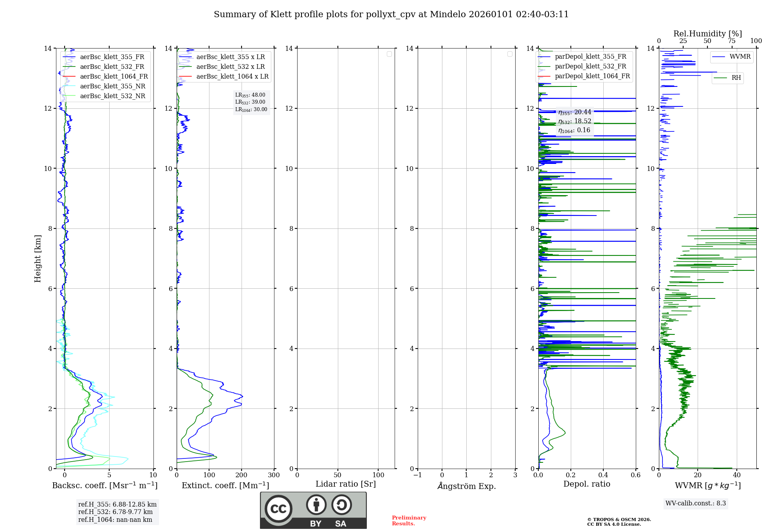Select the aerBsc_klett_532 x LR legend label
Screen dimensions: 783x532
[231, 67]
